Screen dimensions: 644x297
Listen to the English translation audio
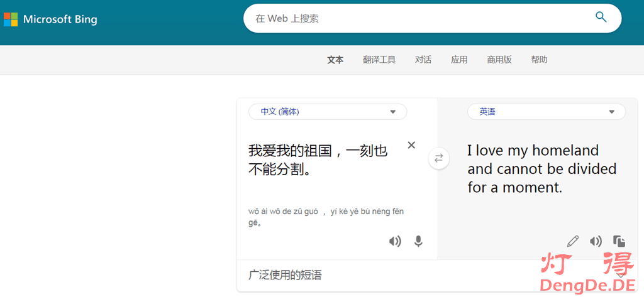596,241
